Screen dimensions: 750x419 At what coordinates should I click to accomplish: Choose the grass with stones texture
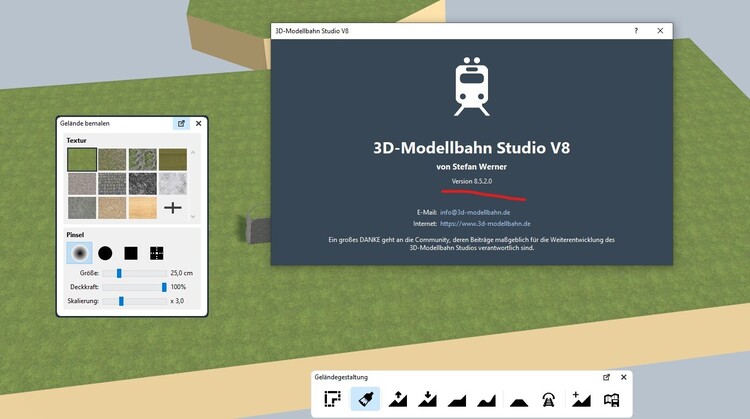coord(143,159)
